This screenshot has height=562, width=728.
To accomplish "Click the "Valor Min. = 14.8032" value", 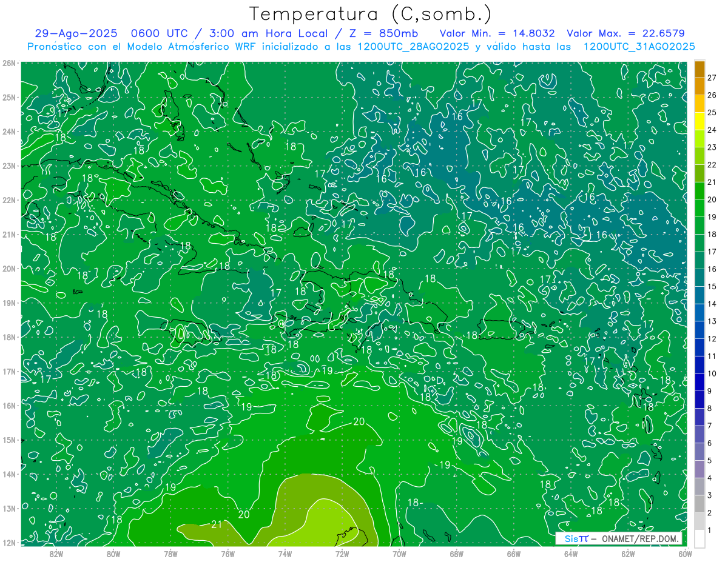I will [x=497, y=33].
